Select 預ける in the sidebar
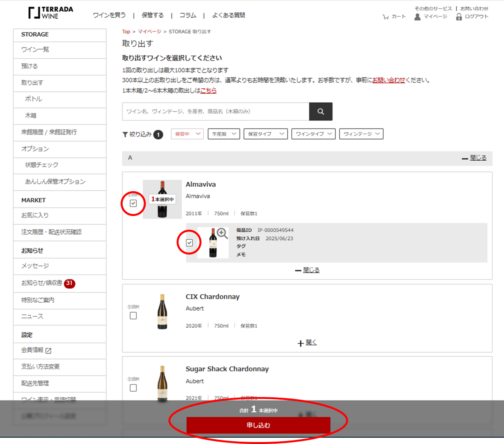Screen dimensions: 504x444 tap(59, 67)
